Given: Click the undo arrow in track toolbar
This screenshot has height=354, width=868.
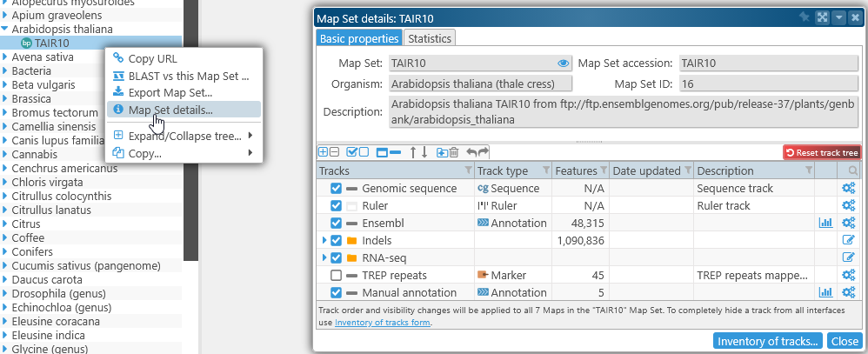Looking at the screenshot, I should (471, 152).
